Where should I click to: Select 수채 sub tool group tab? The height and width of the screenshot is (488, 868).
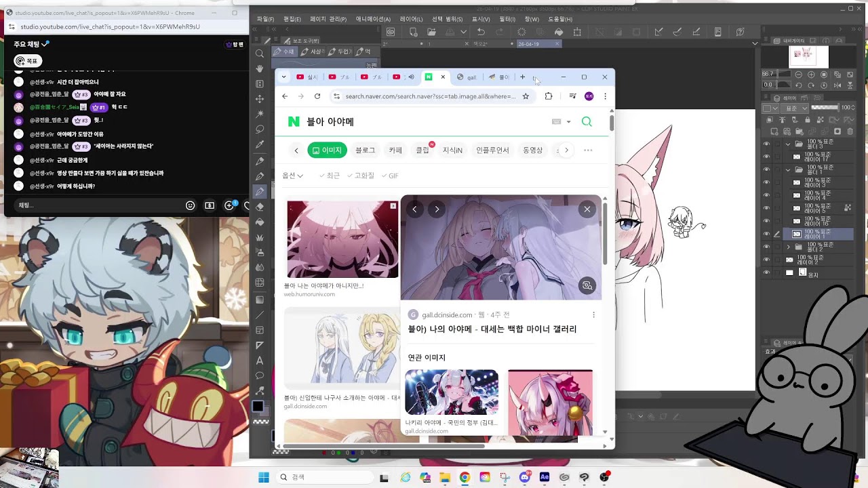pos(285,52)
